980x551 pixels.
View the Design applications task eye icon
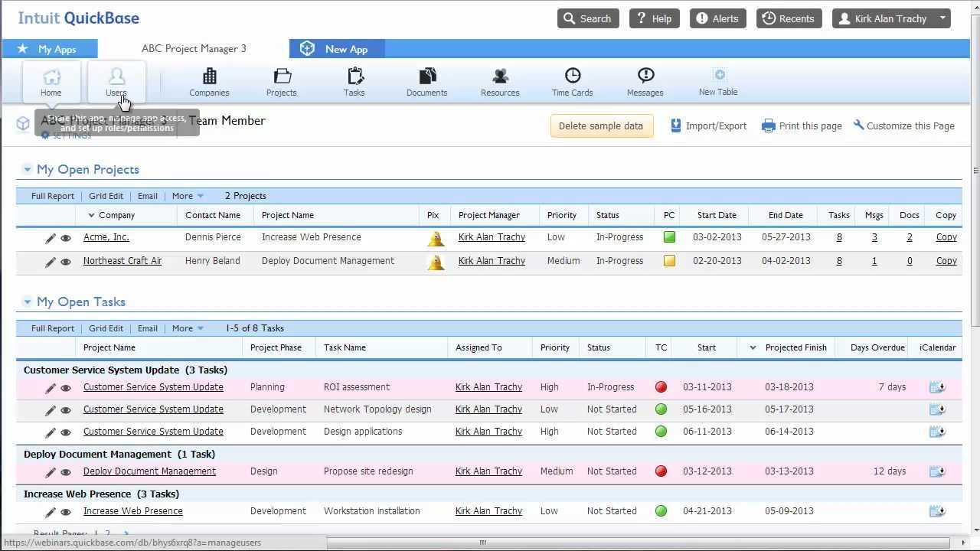pyautogui.click(x=66, y=432)
